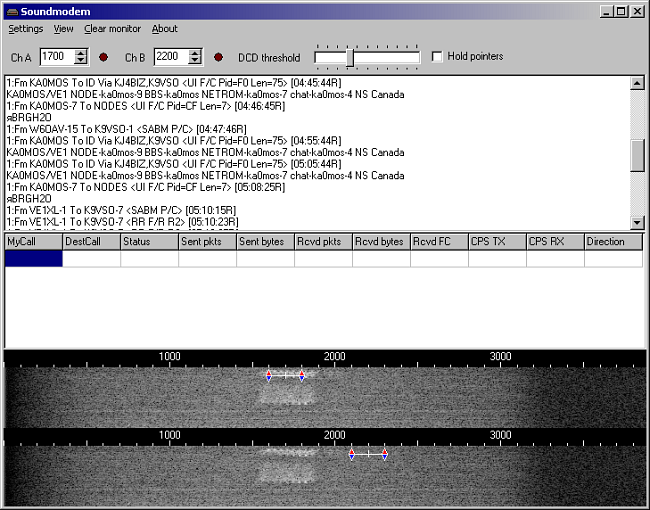Click the CPS RX column header

tap(555, 242)
